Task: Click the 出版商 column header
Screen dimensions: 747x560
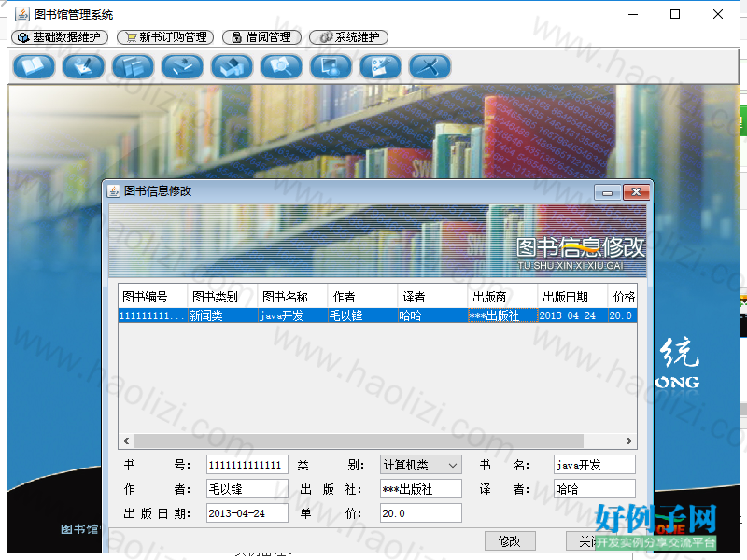Action: pyautogui.click(x=502, y=297)
